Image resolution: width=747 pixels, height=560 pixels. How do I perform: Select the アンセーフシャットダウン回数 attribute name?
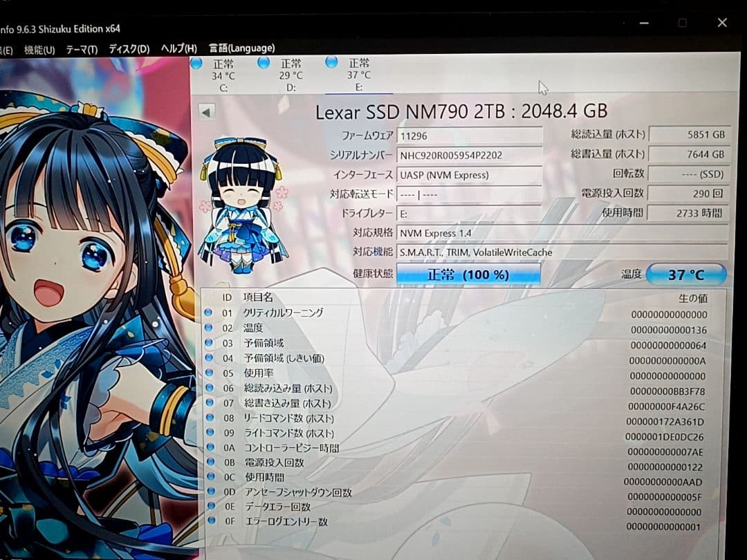click(298, 492)
